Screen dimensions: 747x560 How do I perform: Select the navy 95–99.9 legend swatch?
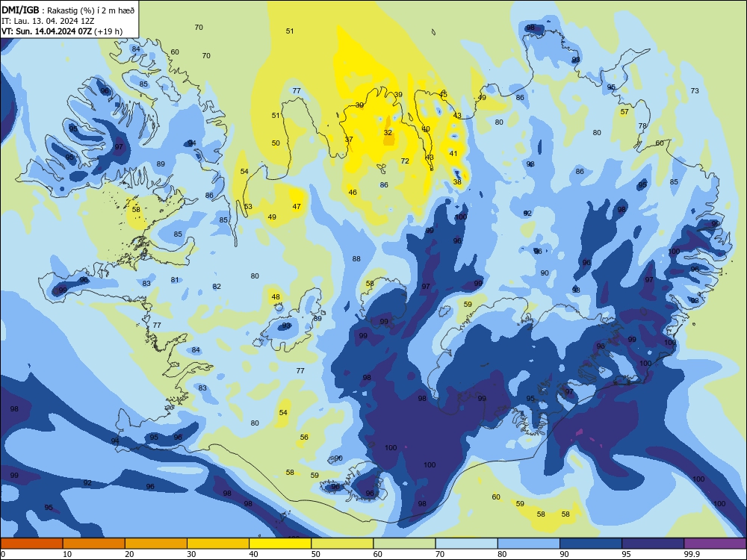(x=653, y=544)
